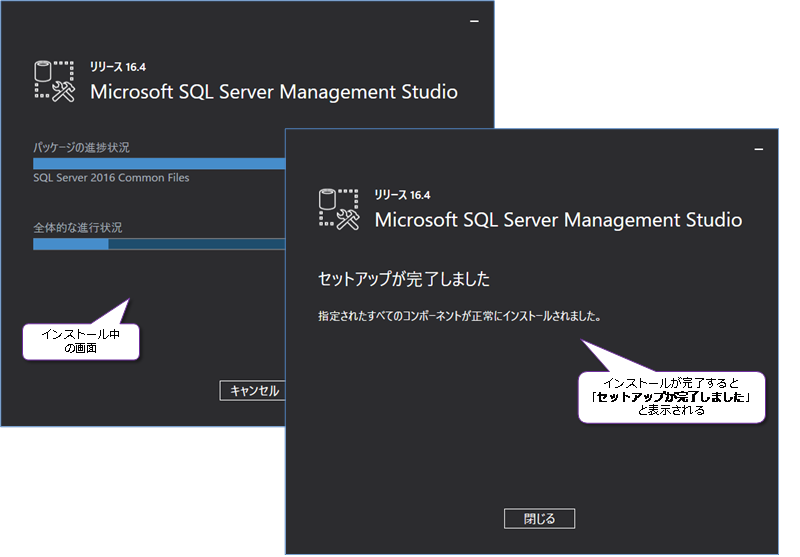Click the SSMS logo icon in the installing window
The height and width of the screenshot is (557, 800).
pyautogui.click(x=55, y=82)
